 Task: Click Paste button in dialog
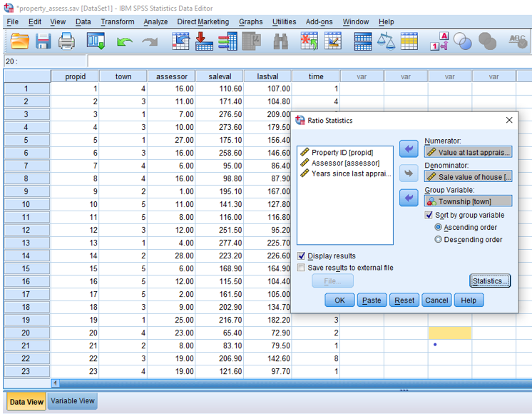(372, 301)
